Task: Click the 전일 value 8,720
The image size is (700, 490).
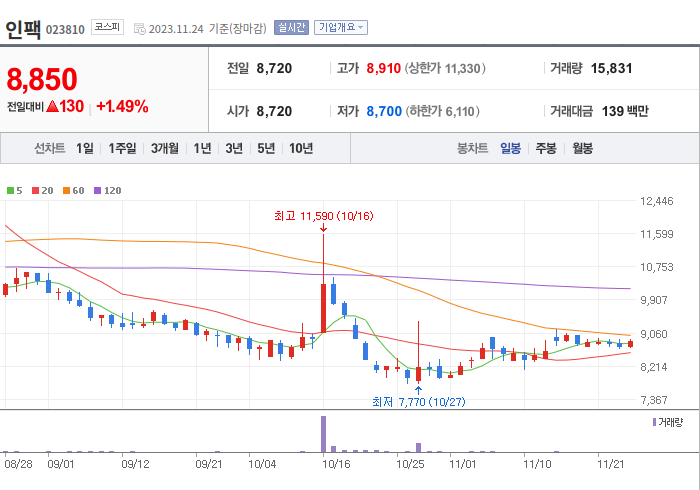Action: tap(274, 68)
